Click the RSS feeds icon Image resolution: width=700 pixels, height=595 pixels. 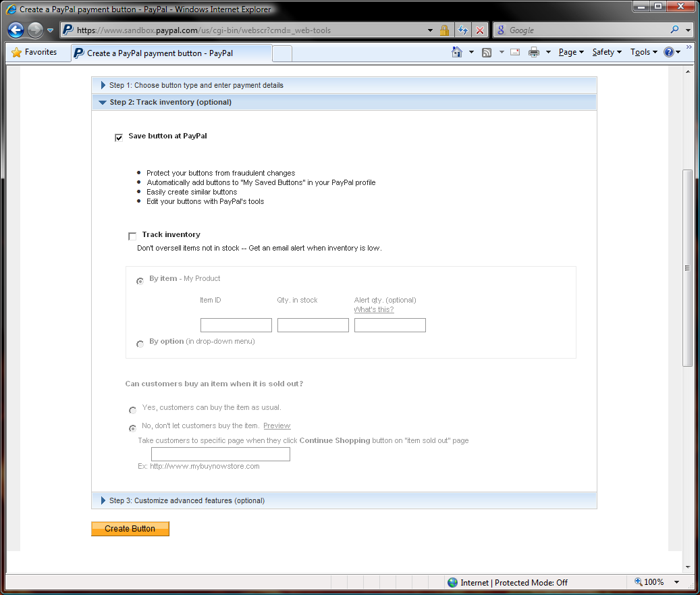[x=487, y=52]
